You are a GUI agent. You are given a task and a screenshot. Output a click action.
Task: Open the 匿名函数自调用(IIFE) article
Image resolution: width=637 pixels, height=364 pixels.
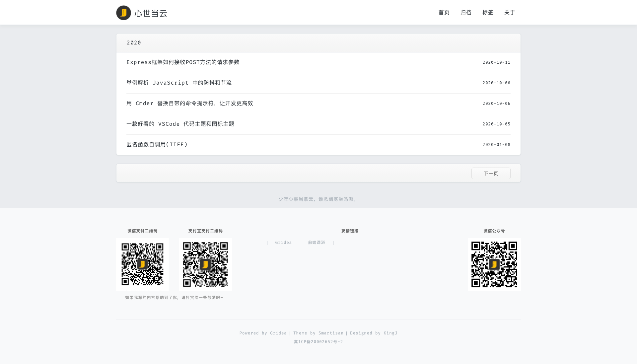tap(157, 145)
